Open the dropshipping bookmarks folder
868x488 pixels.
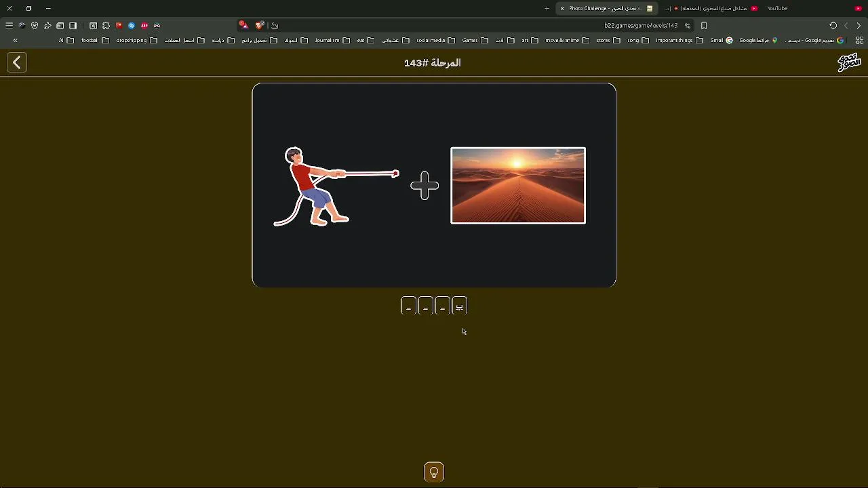click(136, 41)
